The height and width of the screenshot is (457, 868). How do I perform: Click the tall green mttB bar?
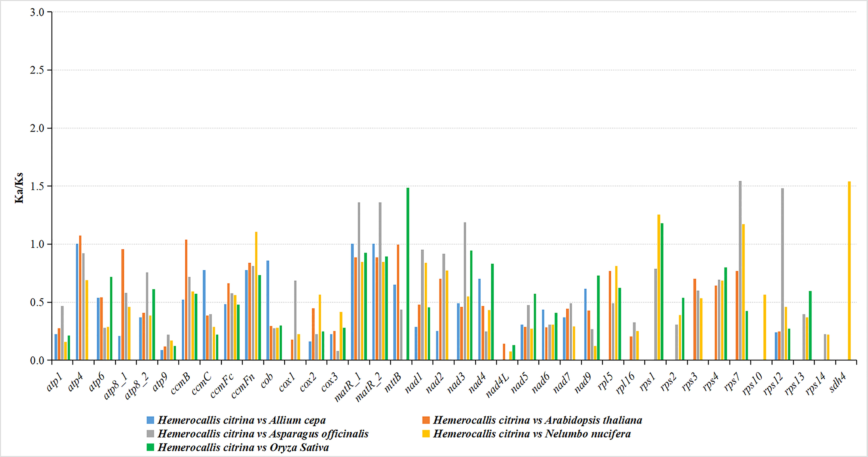pos(408,274)
